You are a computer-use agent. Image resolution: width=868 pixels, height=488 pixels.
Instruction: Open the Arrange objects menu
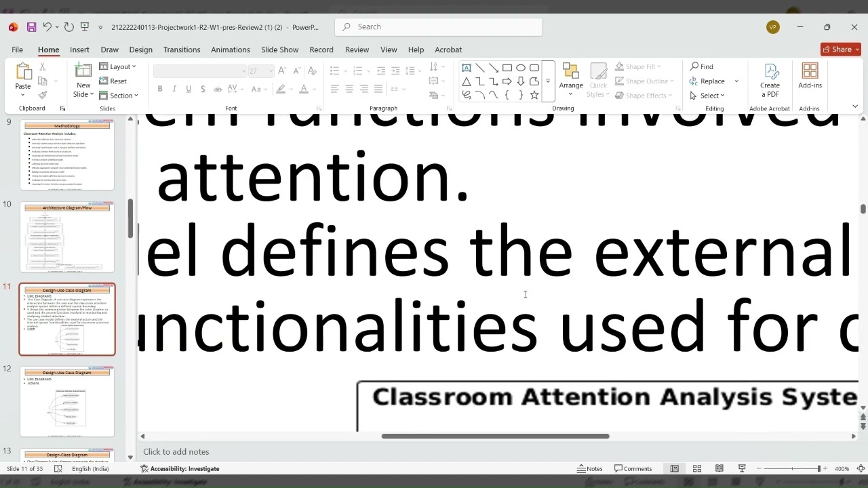571,80
